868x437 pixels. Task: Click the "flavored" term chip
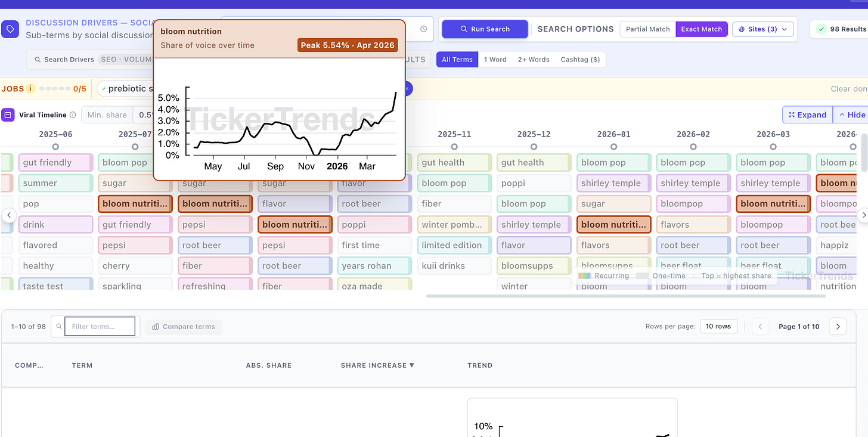pyautogui.click(x=55, y=245)
